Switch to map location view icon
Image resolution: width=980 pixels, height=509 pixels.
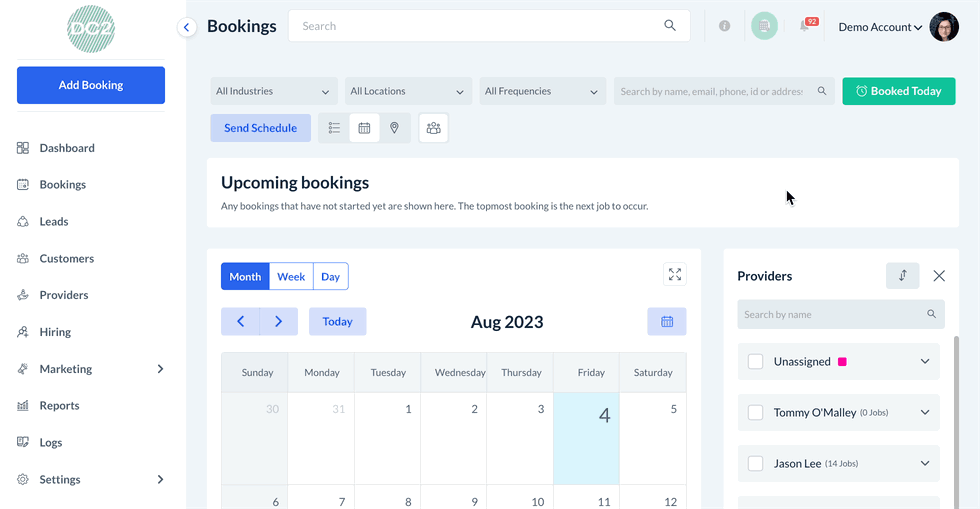[x=394, y=128]
